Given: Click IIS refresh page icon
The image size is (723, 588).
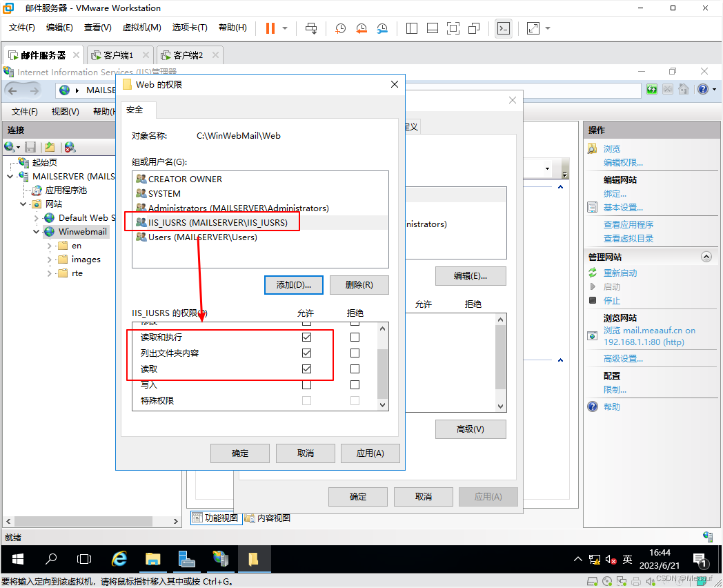Looking at the screenshot, I should pos(651,89).
